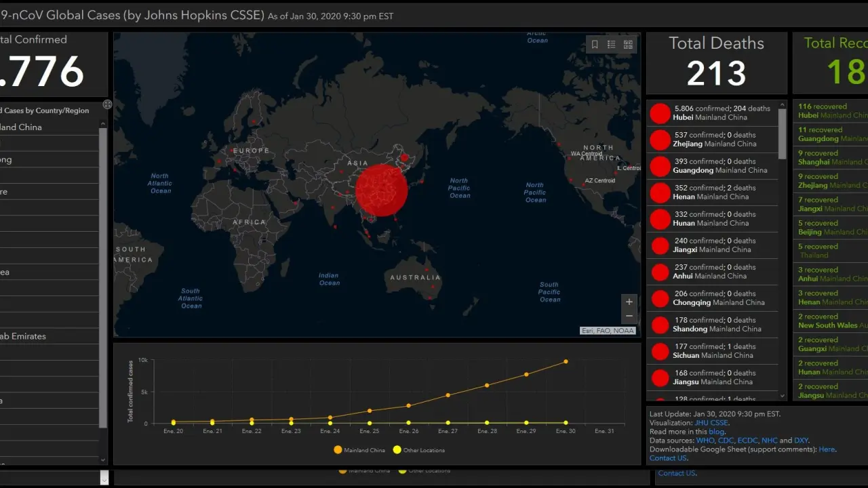The width and height of the screenshot is (868, 488).
Task: Toggle Other Locations series in chart legend
Action: coord(419,450)
